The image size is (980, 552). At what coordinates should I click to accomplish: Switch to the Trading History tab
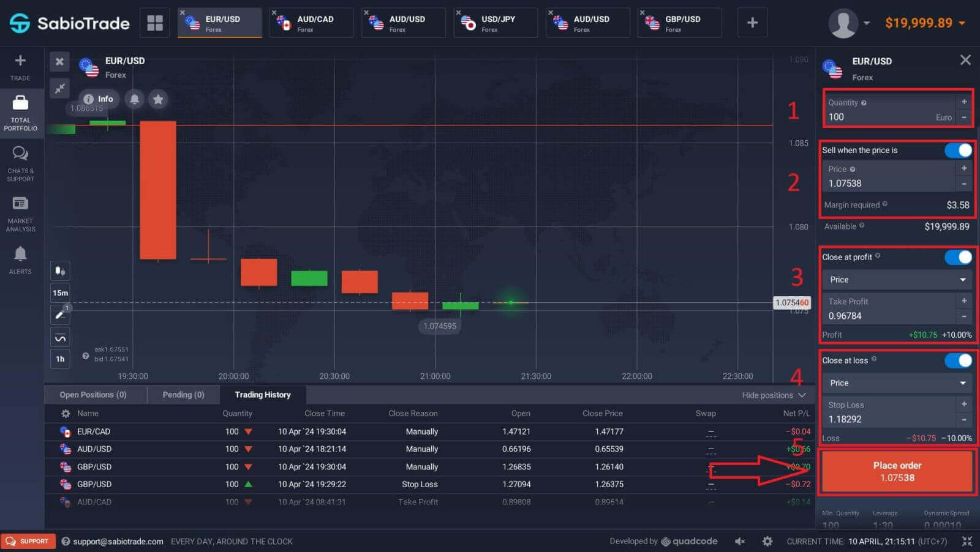tap(262, 395)
